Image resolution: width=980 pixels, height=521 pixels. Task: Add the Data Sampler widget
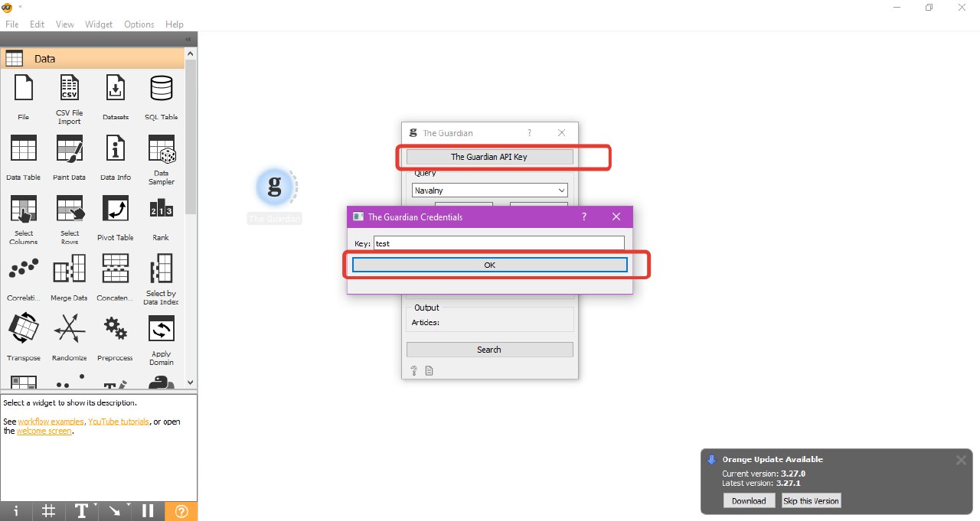tap(162, 148)
